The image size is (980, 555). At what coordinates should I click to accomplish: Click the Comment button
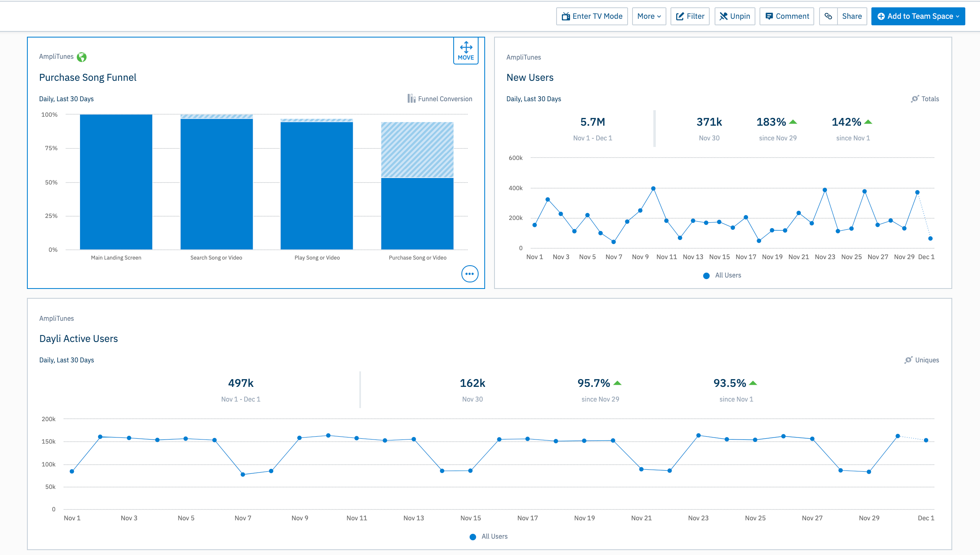787,16
